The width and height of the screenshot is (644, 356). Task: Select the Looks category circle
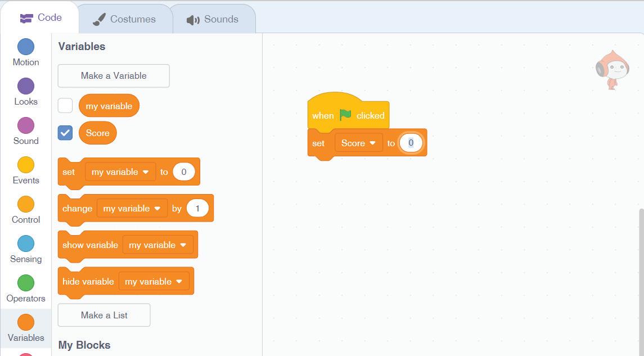point(26,86)
